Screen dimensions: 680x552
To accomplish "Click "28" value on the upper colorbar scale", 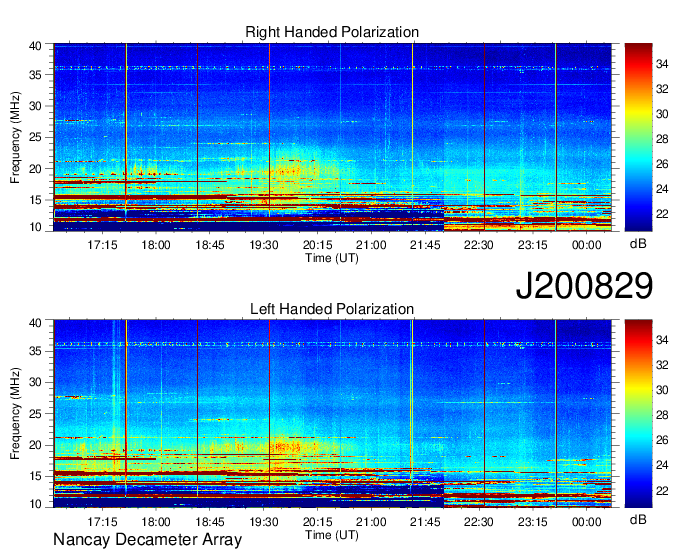I will (x=662, y=139).
